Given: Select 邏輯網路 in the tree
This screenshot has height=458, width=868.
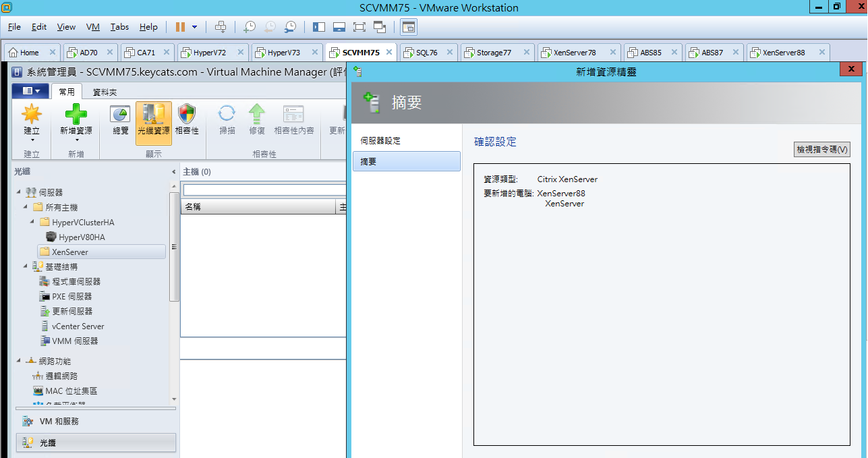Looking at the screenshot, I should 60,376.
